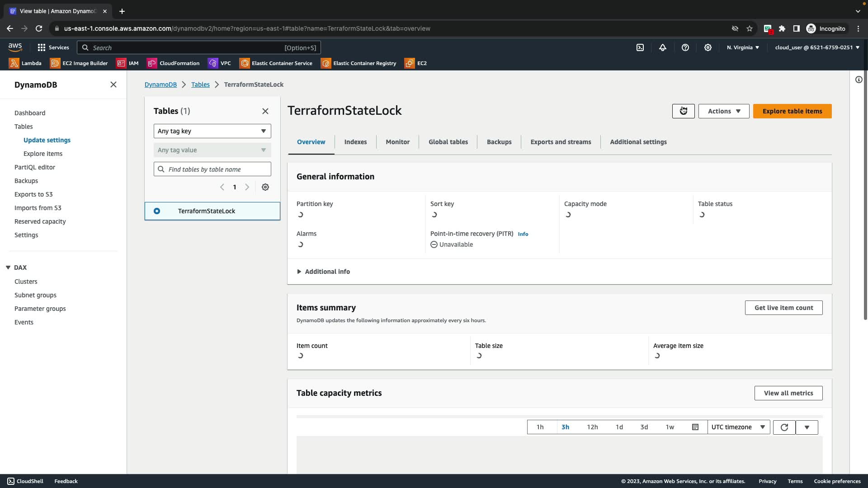Viewport: 868px width, 488px height.
Task: Open the CloudShell icon in top navigation
Action: (x=640, y=47)
